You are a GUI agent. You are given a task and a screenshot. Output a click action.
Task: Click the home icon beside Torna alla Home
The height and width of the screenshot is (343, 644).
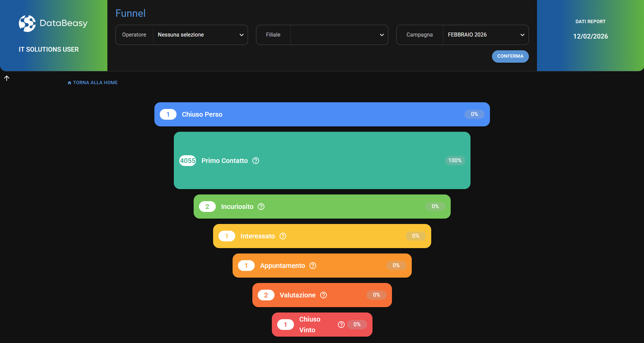coord(69,82)
